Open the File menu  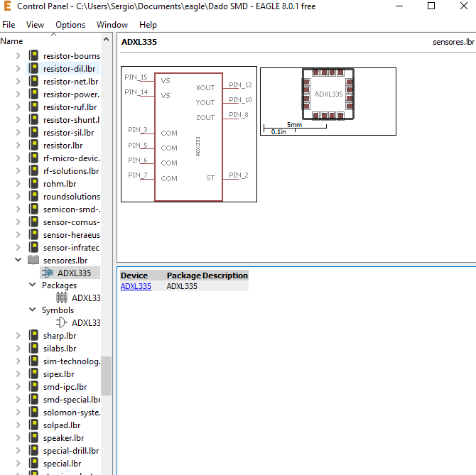click(9, 25)
